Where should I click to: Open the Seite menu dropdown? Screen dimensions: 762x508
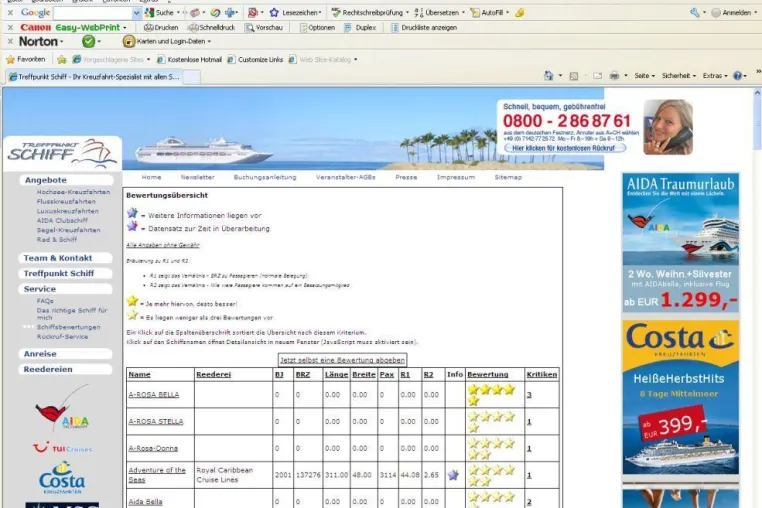tap(644, 75)
